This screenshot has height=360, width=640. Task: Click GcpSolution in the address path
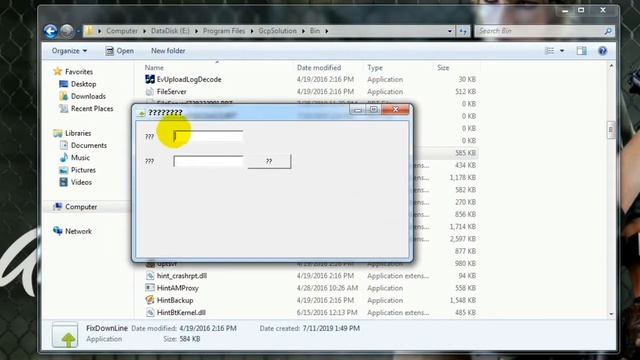tap(278, 31)
